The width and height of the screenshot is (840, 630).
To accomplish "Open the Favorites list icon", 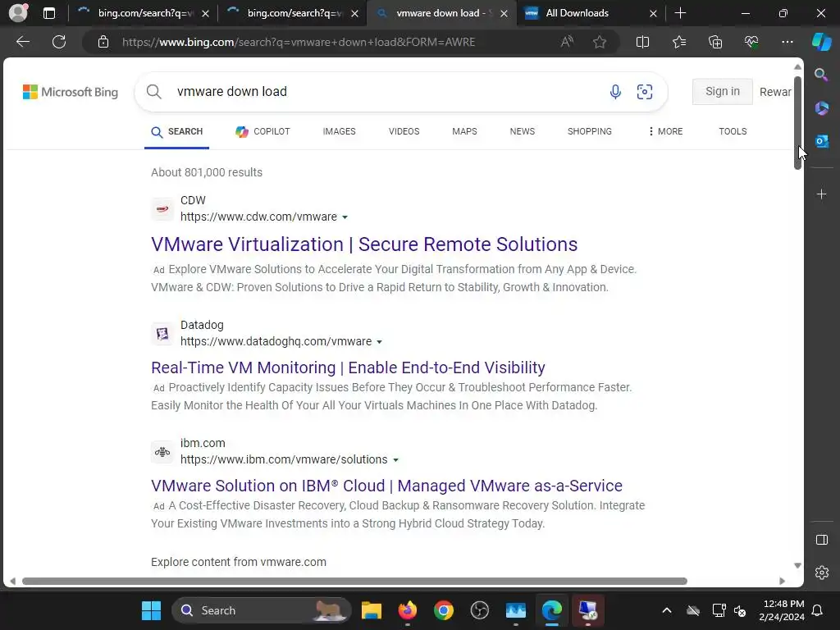I will click(678, 42).
